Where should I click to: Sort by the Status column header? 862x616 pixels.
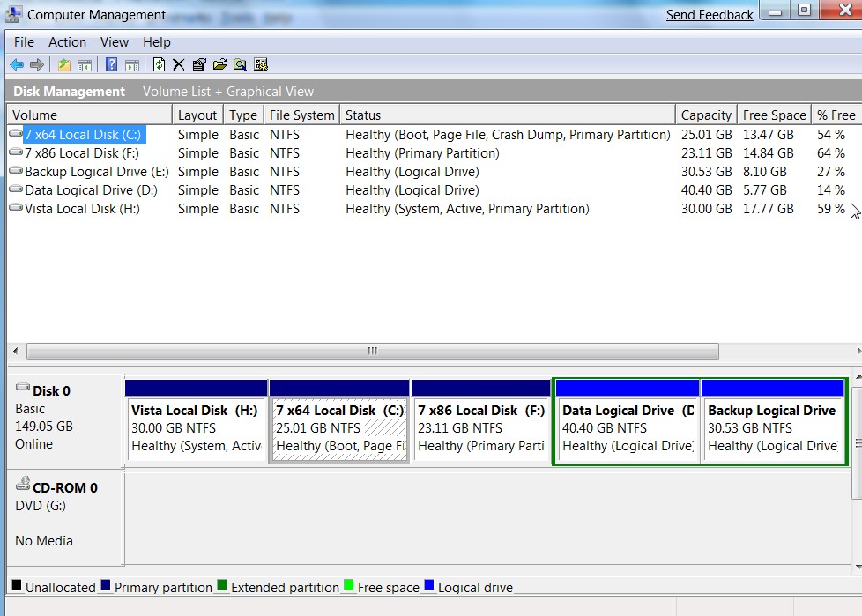[x=508, y=115]
